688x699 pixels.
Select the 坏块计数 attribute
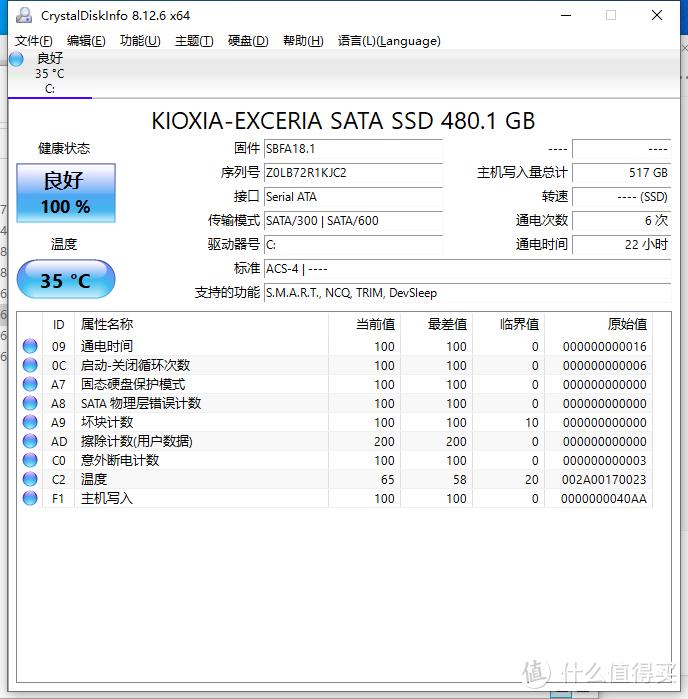[x=107, y=422]
